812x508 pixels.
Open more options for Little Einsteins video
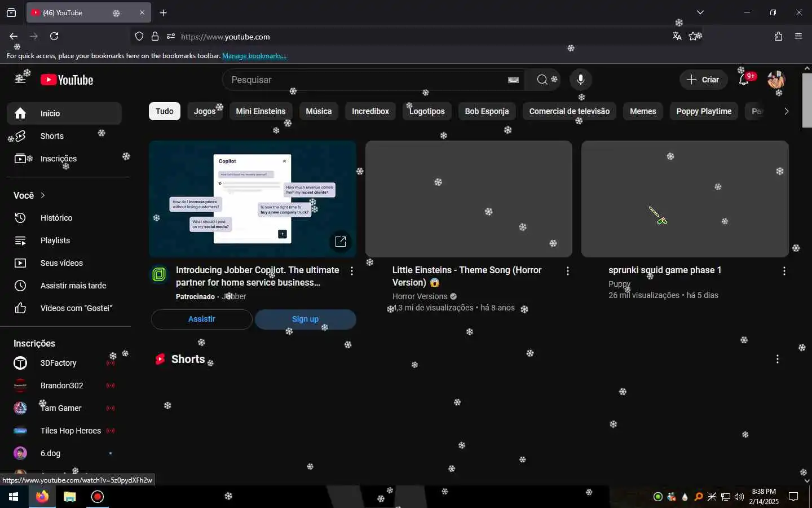(568, 271)
